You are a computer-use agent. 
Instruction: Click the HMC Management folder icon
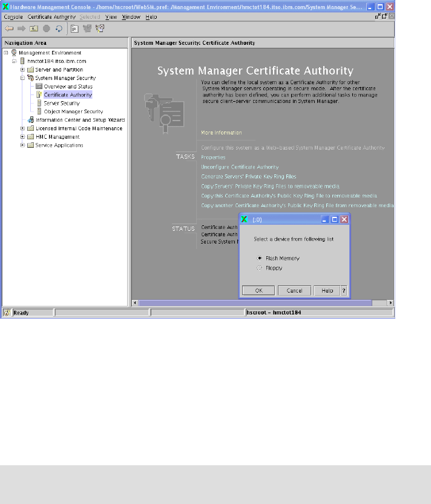click(31, 137)
